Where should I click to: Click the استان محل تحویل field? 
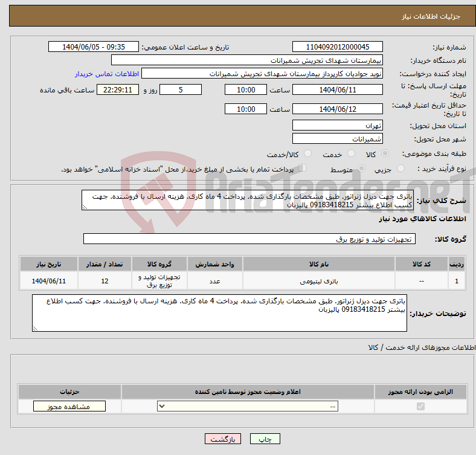[338, 125]
